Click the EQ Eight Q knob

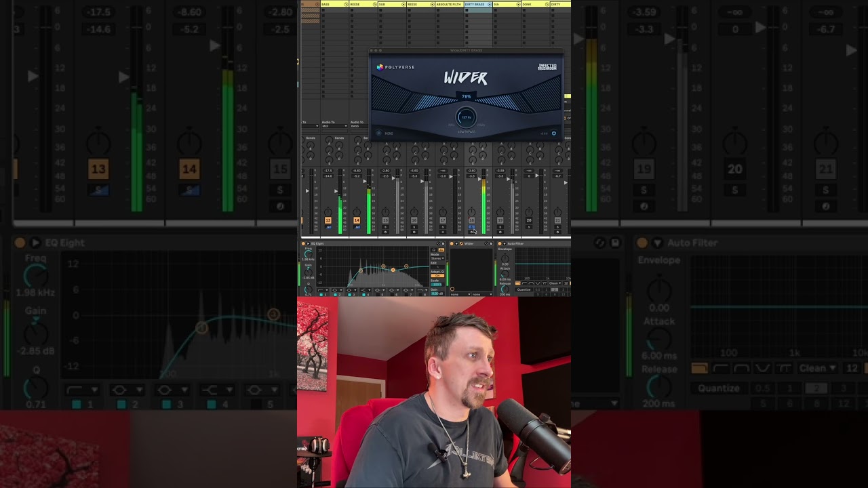308,289
